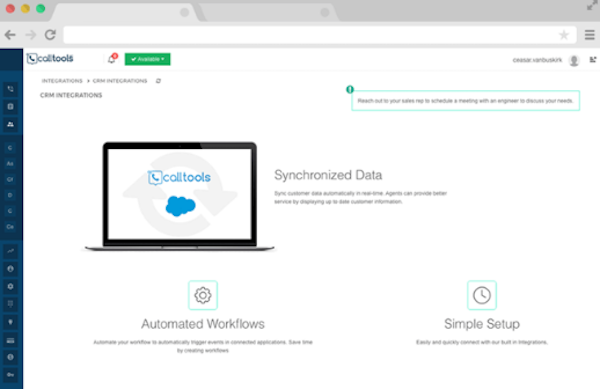Open the ceasar.vanbuskirk user menu
This screenshot has height=389, width=600.
click(x=537, y=60)
